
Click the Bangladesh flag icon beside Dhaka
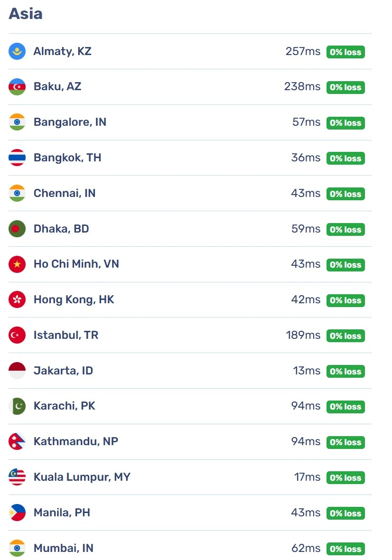[17, 229]
